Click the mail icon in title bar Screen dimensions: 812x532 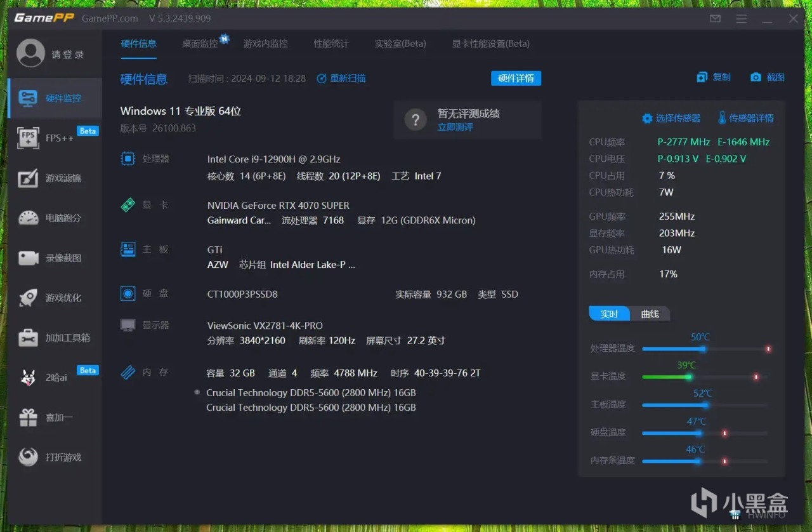[x=716, y=18]
